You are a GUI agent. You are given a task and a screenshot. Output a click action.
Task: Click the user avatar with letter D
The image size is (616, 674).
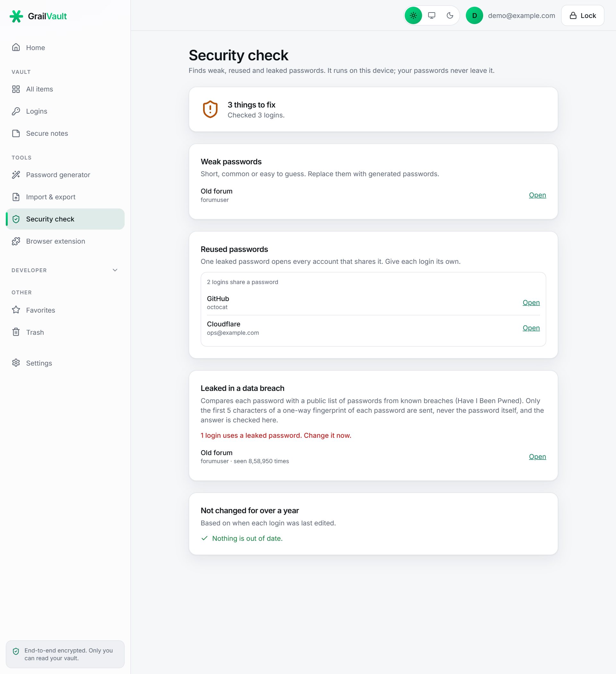click(474, 15)
